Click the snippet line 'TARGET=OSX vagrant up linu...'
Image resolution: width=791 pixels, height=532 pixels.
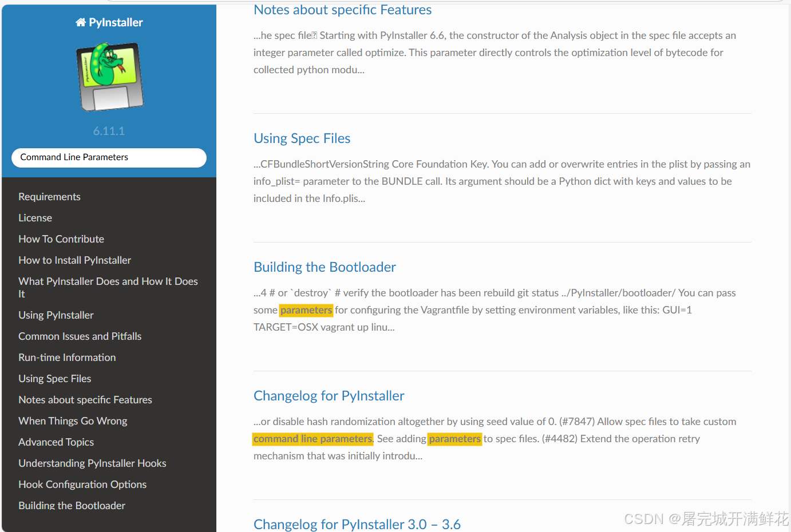coord(324,327)
